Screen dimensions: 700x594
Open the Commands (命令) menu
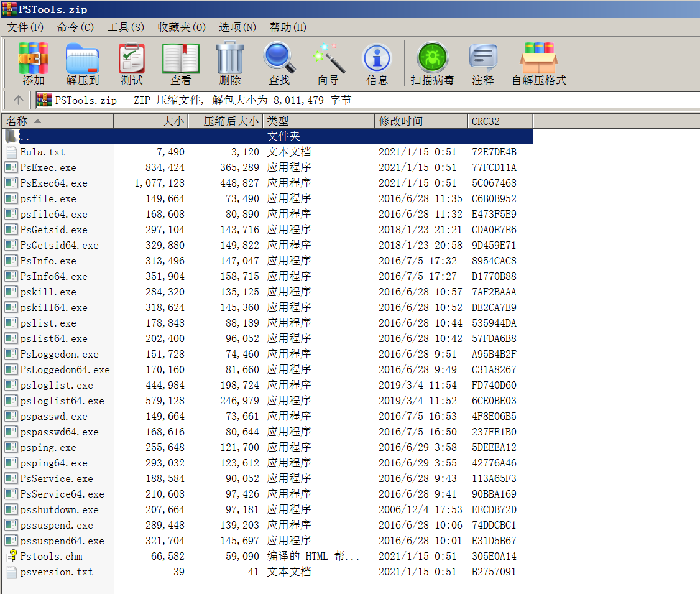click(75, 27)
